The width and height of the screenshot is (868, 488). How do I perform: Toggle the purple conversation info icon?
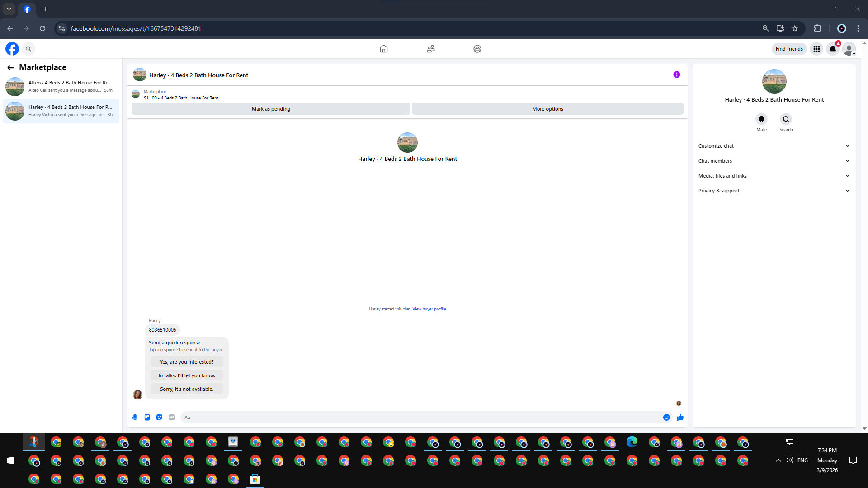pos(676,75)
